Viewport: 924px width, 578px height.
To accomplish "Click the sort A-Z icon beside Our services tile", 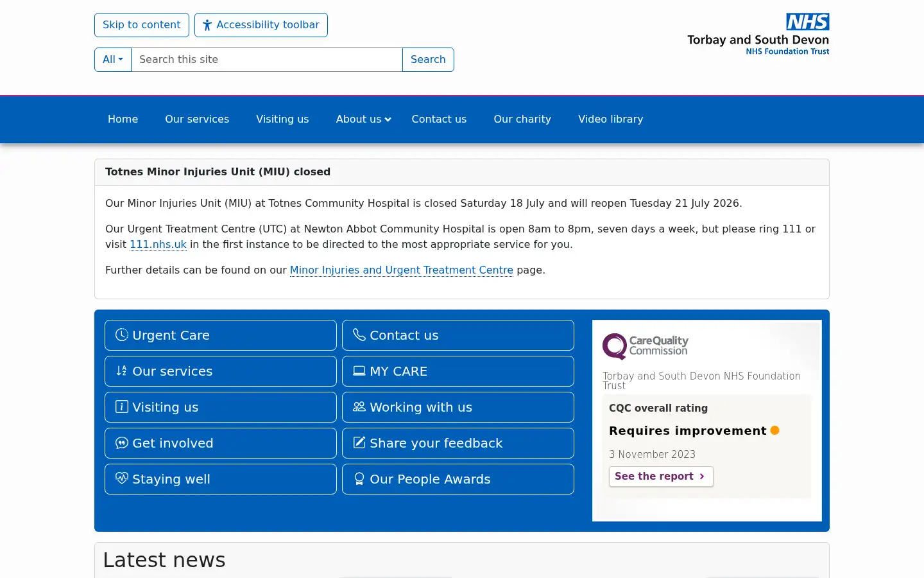I will [122, 371].
